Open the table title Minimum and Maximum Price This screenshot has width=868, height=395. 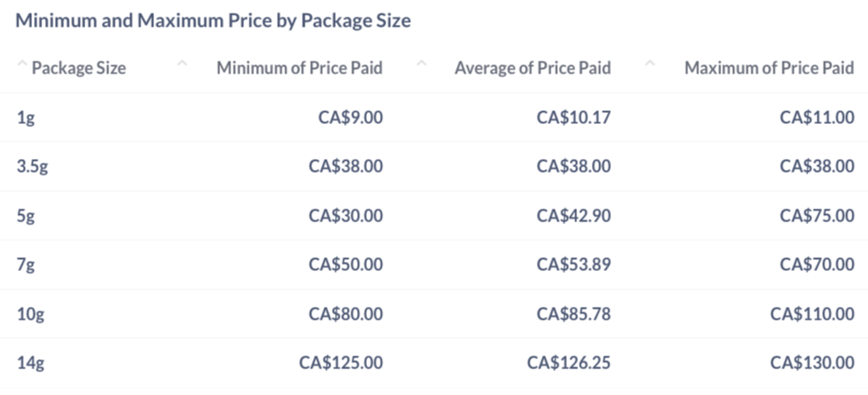point(213,20)
